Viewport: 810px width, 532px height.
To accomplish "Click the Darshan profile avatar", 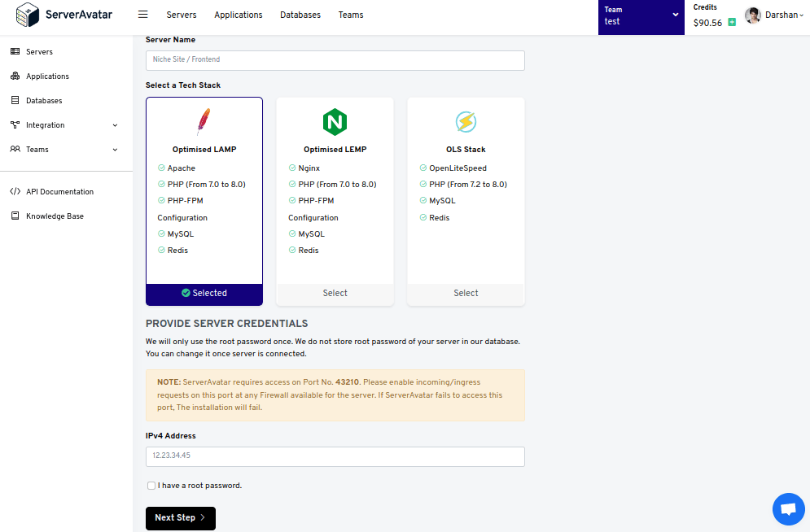I will (753, 15).
